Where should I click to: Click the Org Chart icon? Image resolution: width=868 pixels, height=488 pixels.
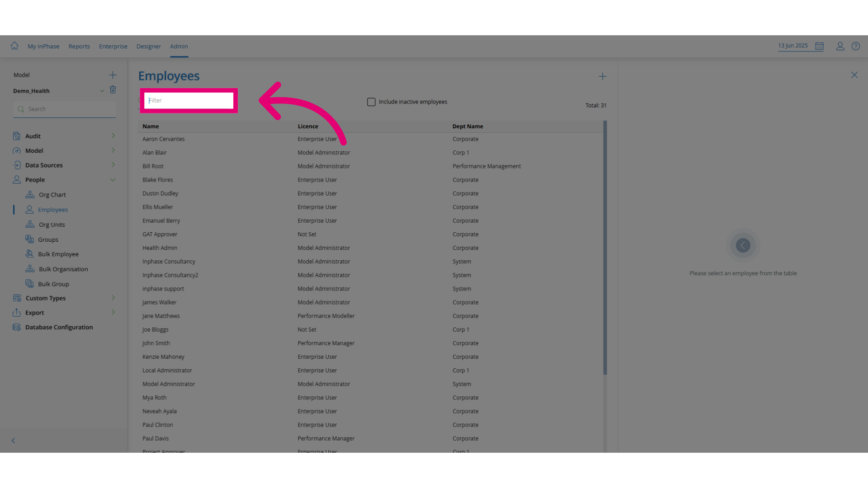(x=30, y=195)
